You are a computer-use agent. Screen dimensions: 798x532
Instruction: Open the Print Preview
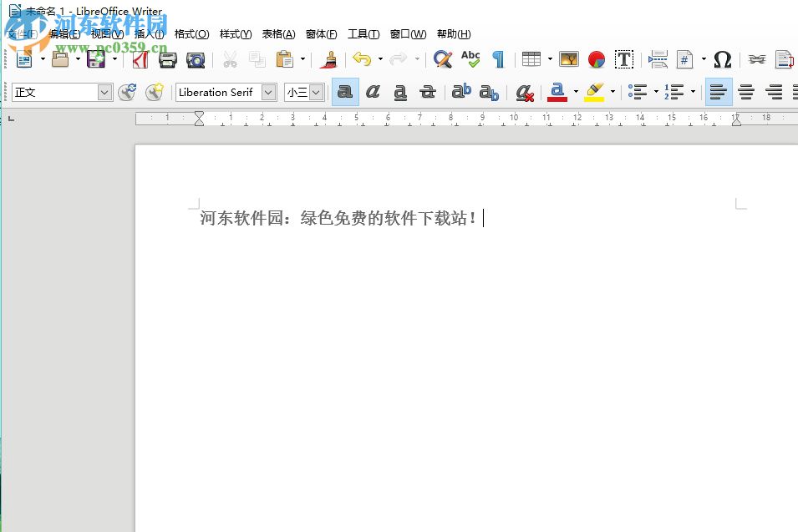[194, 59]
